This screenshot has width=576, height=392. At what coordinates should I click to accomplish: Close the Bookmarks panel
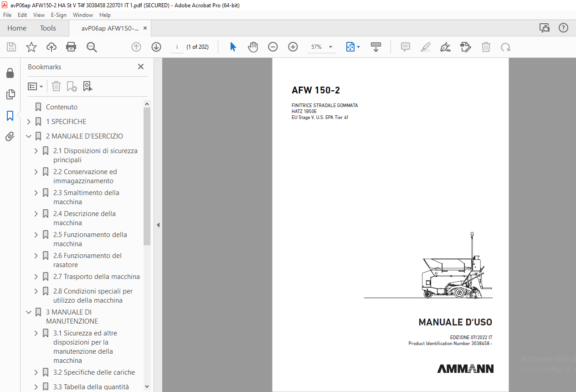click(141, 67)
